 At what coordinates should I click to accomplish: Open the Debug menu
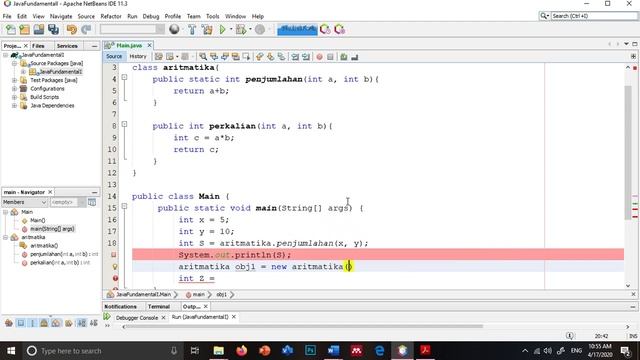[151, 16]
